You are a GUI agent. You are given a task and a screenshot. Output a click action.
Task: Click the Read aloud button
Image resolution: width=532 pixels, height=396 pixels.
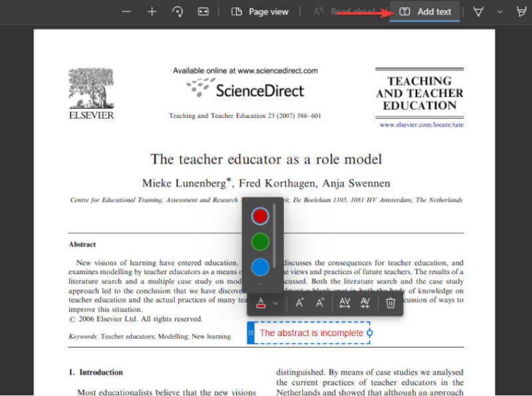346,11
